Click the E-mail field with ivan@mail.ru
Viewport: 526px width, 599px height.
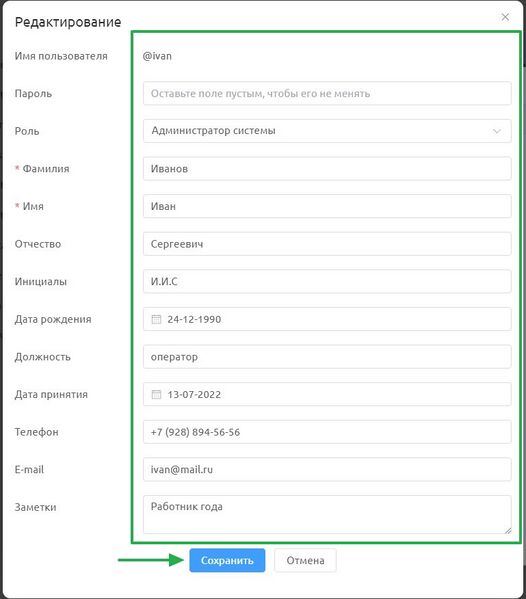(327, 469)
